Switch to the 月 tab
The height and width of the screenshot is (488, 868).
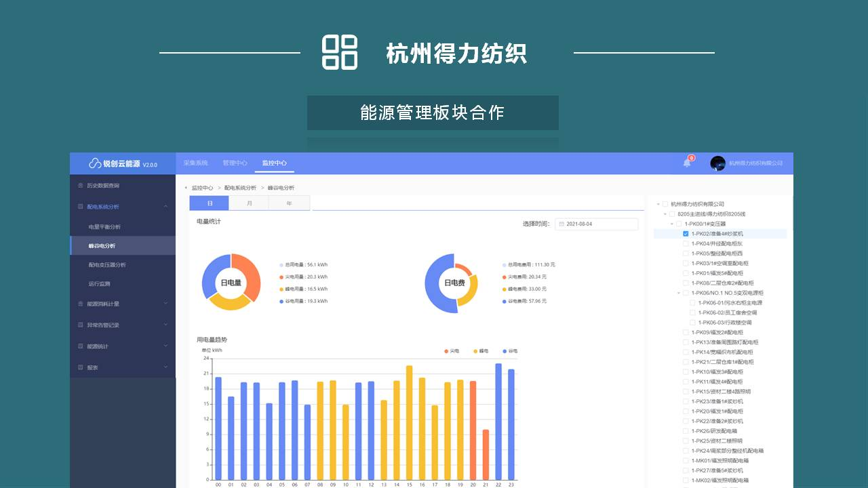coord(249,203)
